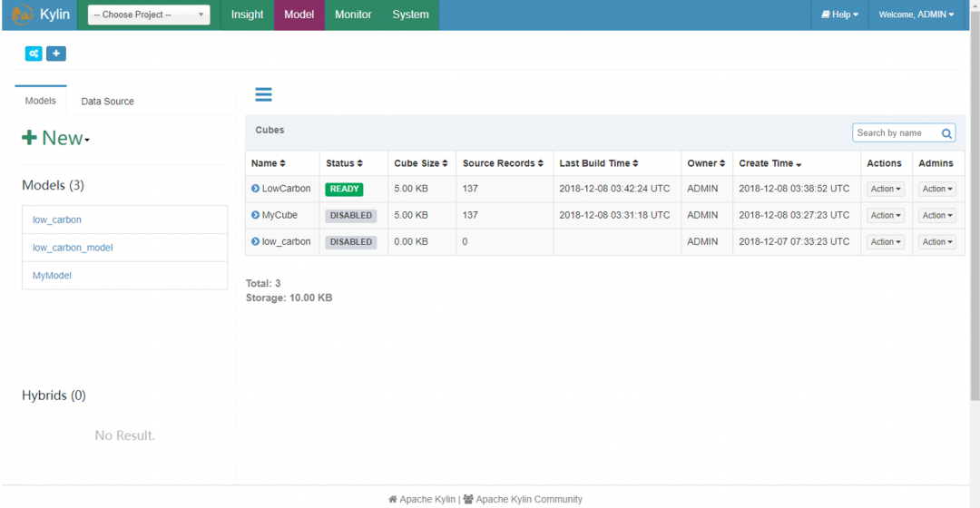Sort cubes by Name column
Viewport: 980px width, 508px height.
click(x=268, y=163)
